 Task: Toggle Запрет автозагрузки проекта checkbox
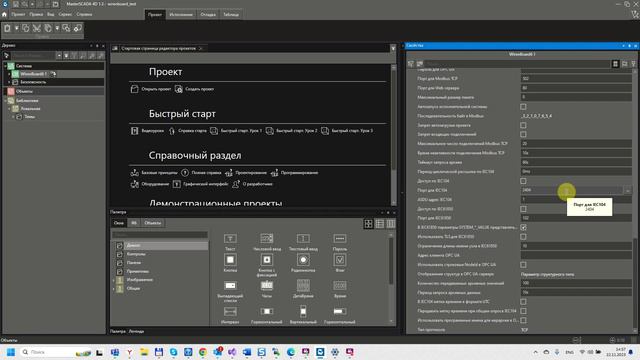(523, 125)
